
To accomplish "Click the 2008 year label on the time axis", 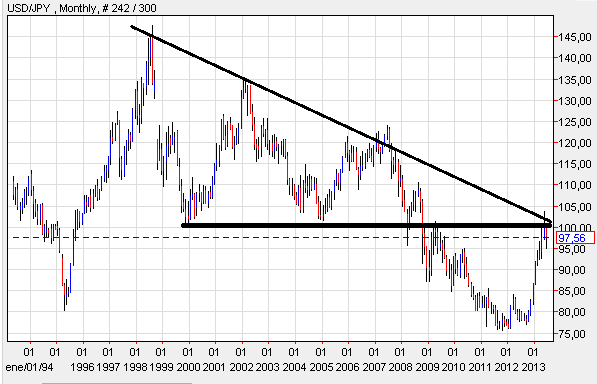I will [x=401, y=367].
